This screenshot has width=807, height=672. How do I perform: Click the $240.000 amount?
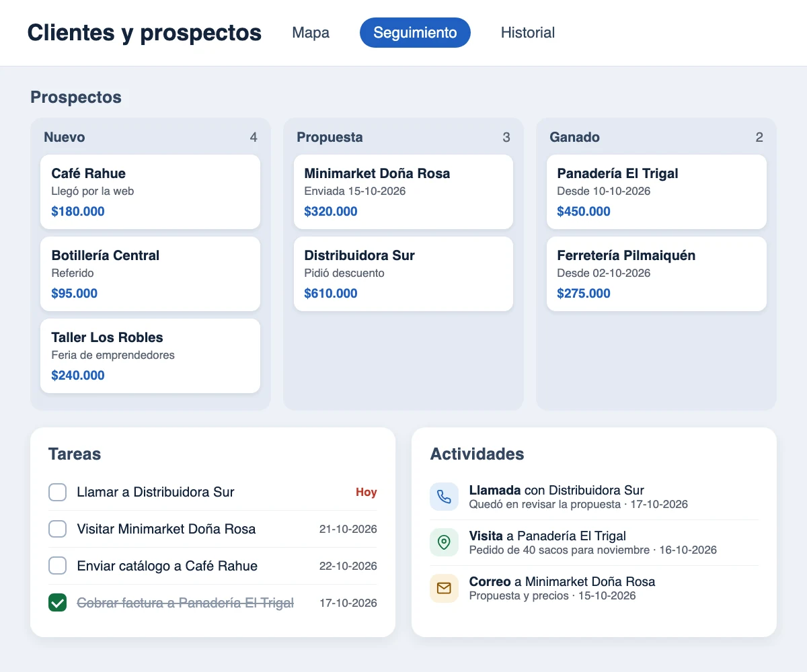click(x=78, y=375)
